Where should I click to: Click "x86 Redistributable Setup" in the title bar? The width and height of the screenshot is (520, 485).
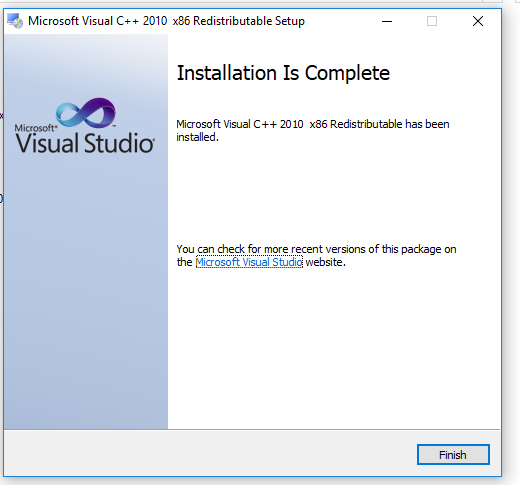(x=239, y=21)
